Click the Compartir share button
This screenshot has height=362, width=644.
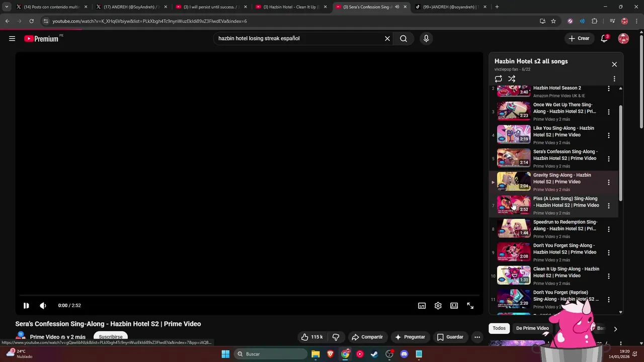pyautogui.click(x=367, y=337)
